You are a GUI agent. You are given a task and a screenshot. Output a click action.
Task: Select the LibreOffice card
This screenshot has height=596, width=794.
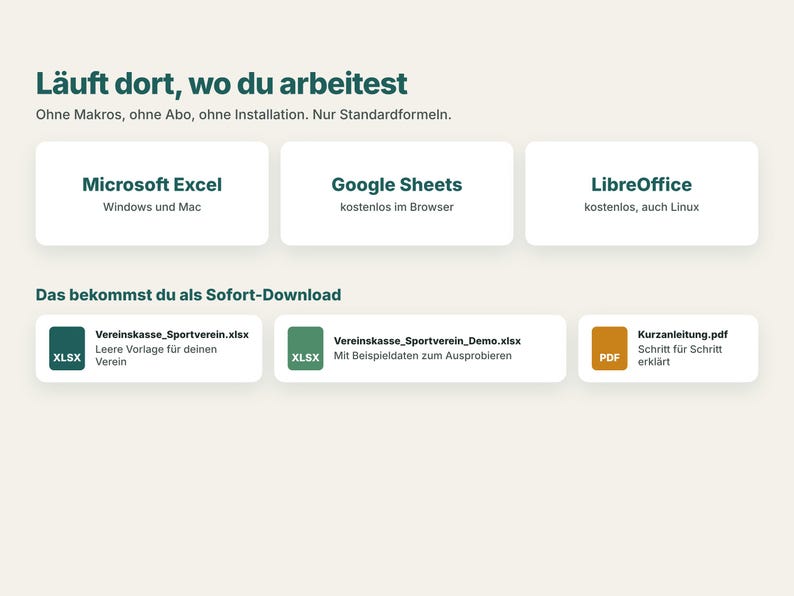click(x=642, y=193)
